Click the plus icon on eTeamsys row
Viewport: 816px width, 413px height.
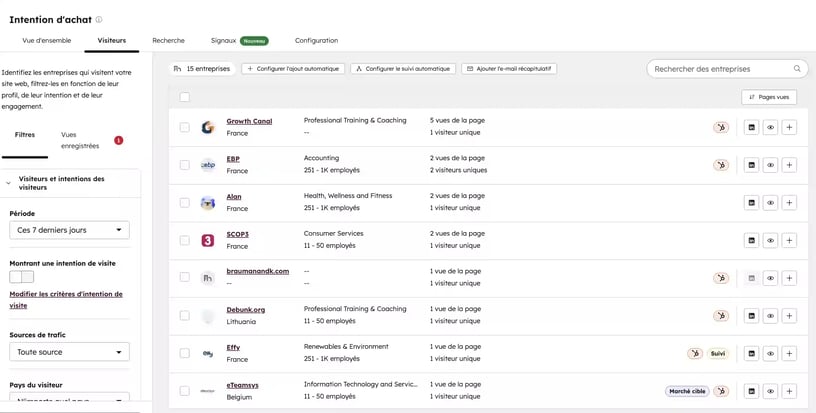(789, 391)
